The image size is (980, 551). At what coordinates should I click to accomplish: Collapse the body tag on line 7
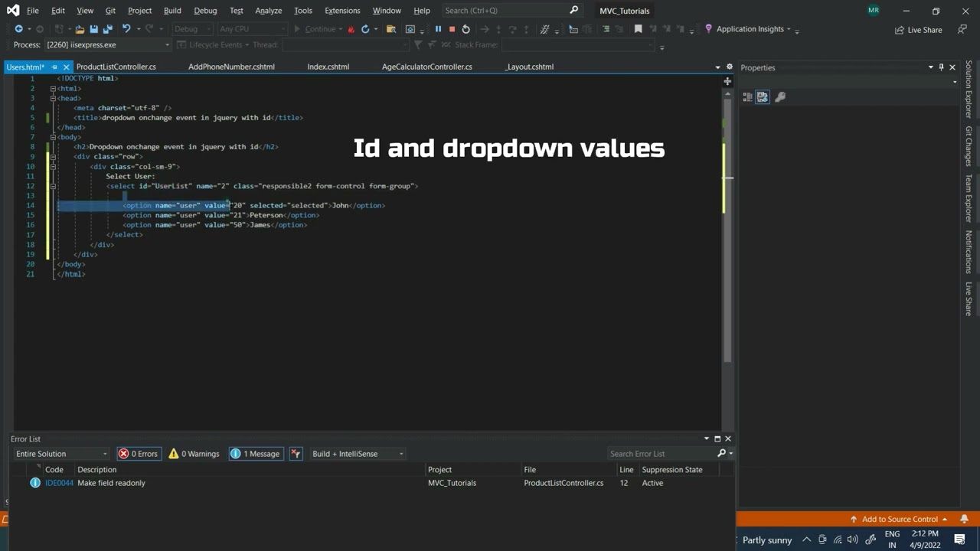(x=53, y=137)
